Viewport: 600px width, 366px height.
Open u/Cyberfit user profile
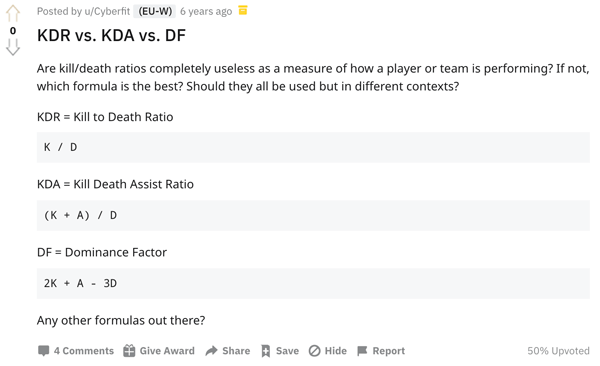coord(107,11)
